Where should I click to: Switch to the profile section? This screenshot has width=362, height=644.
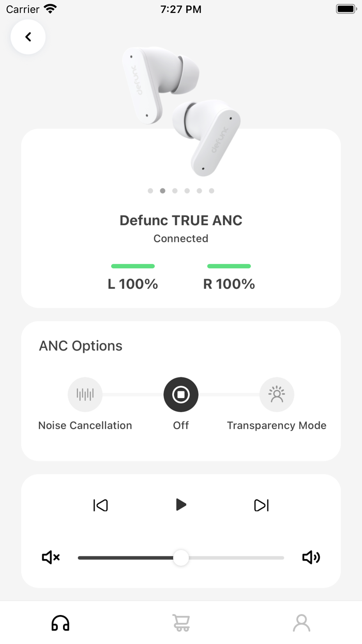point(301,623)
